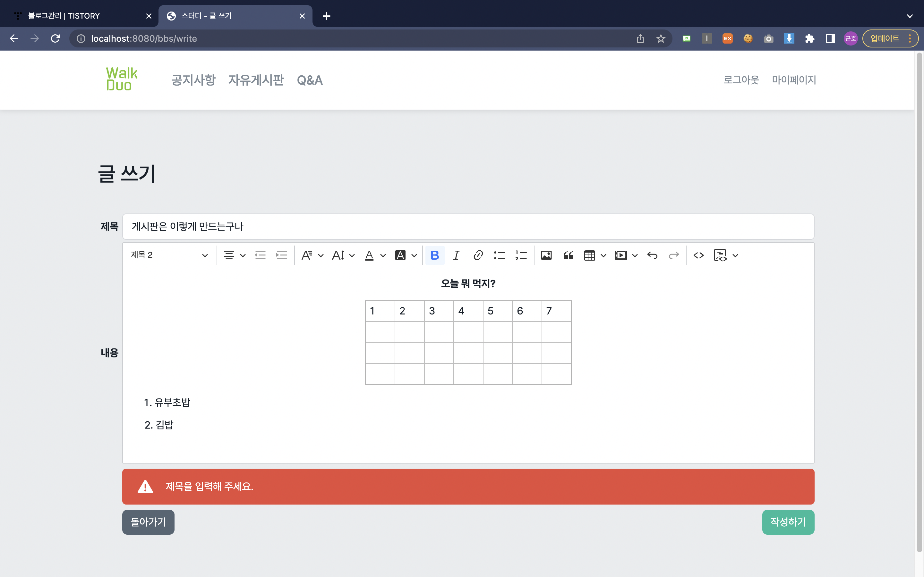The height and width of the screenshot is (577, 924).
Task: Insert a link with the link icon
Action: click(x=478, y=255)
